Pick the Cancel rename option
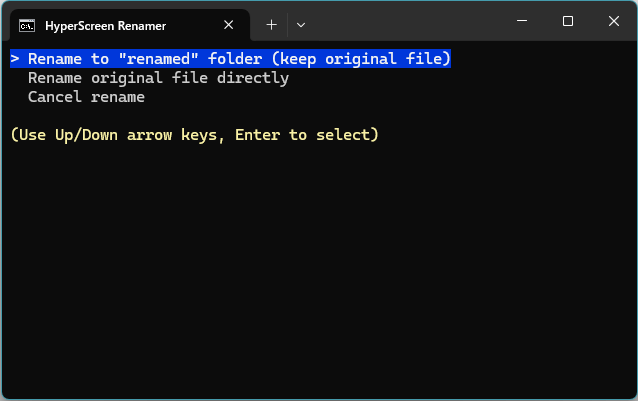 point(86,97)
